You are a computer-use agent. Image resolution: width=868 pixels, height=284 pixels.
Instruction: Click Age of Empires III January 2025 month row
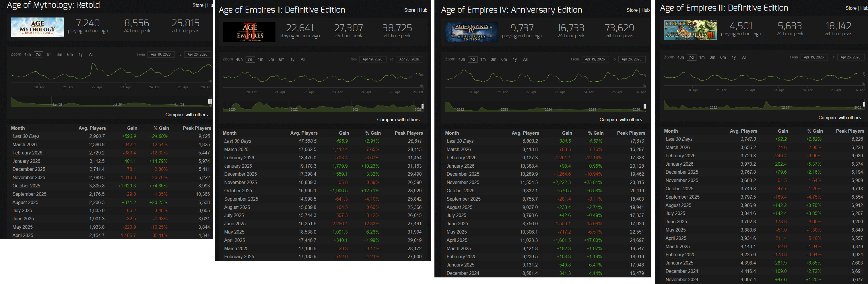pyautogui.click(x=764, y=263)
